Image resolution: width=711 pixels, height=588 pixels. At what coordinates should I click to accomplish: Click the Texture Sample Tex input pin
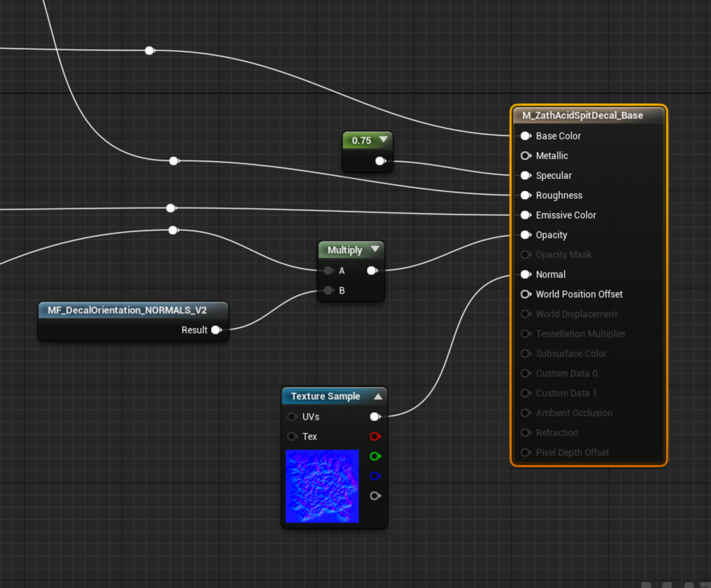click(x=292, y=436)
